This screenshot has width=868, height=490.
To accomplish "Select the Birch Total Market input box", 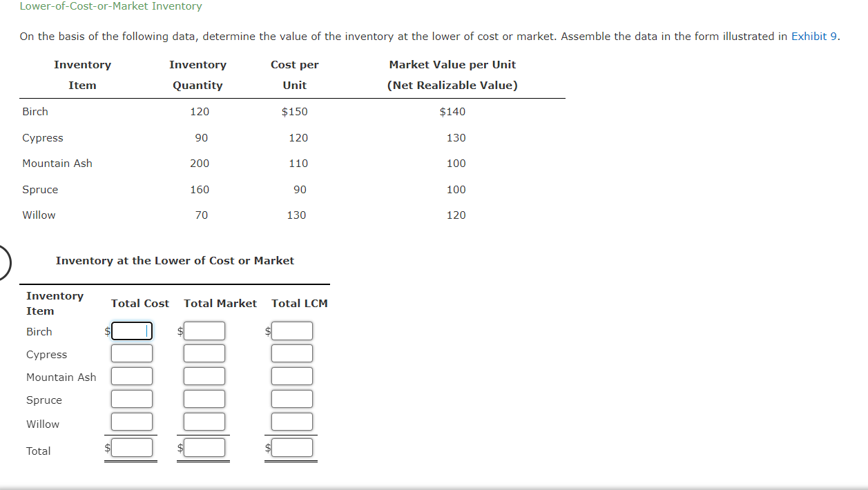I will [204, 331].
